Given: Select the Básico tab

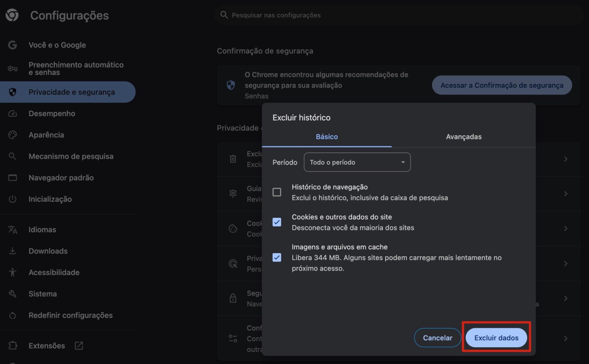Looking at the screenshot, I should (326, 136).
